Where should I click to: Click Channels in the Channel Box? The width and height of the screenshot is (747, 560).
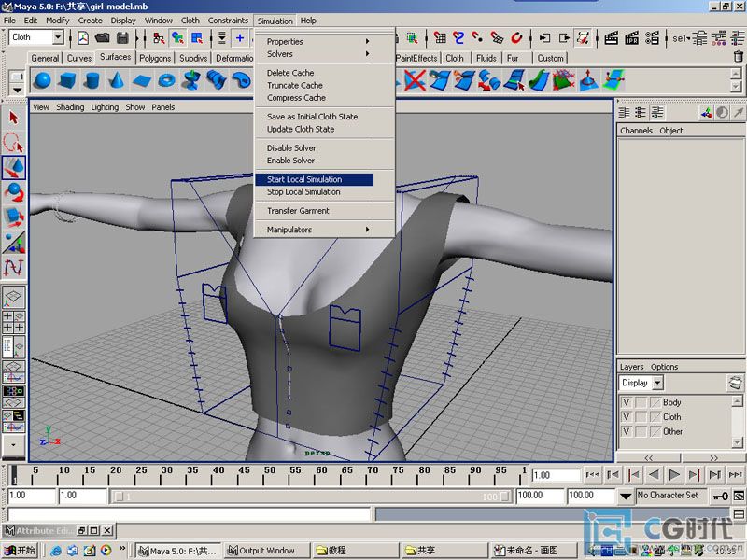pyautogui.click(x=636, y=131)
